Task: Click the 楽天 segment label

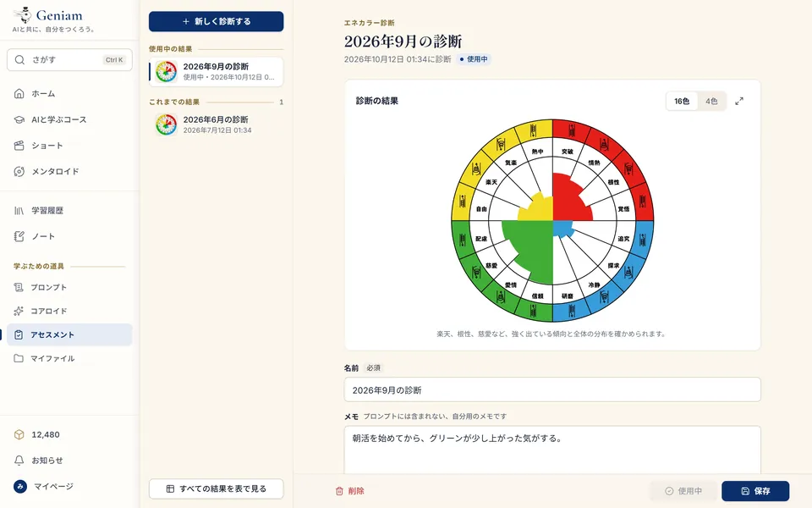Action: (491, 182)
